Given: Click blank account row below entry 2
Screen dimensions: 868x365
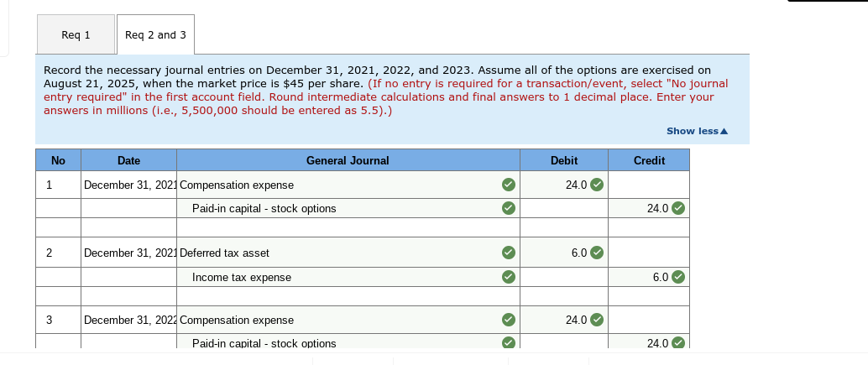Looking at the screenshot, I should pos(348,296).
